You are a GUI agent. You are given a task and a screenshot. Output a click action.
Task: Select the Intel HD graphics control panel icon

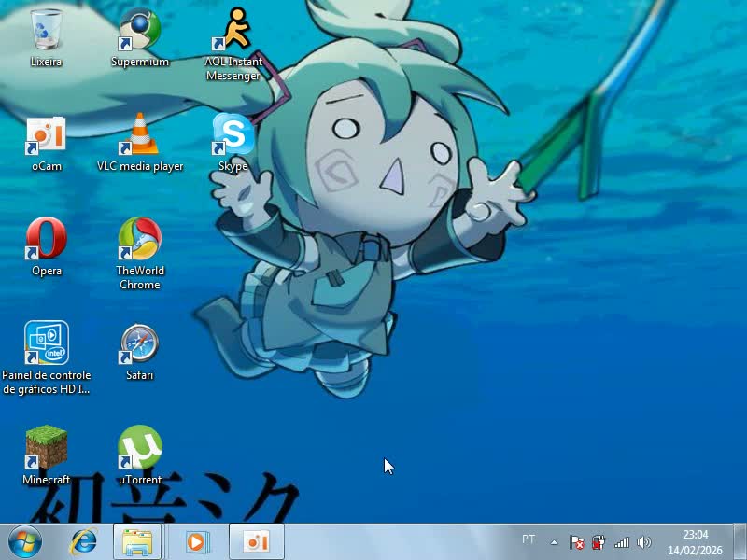click(46, 344)
